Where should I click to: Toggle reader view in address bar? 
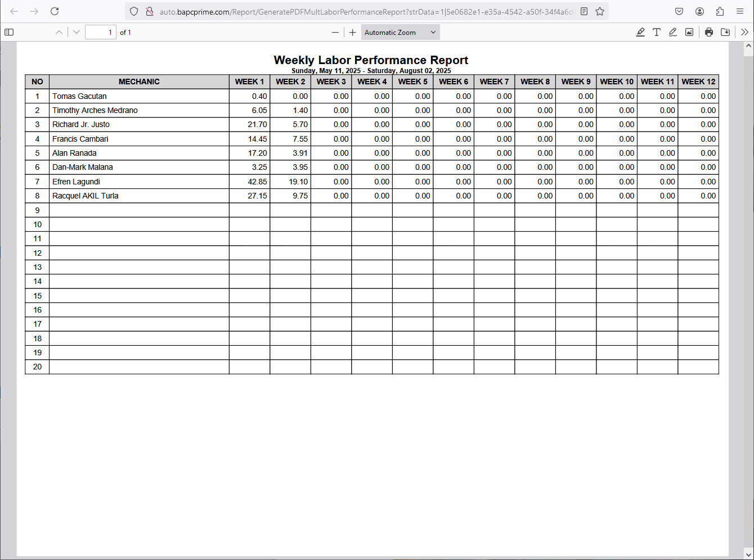tap(584, 11)
